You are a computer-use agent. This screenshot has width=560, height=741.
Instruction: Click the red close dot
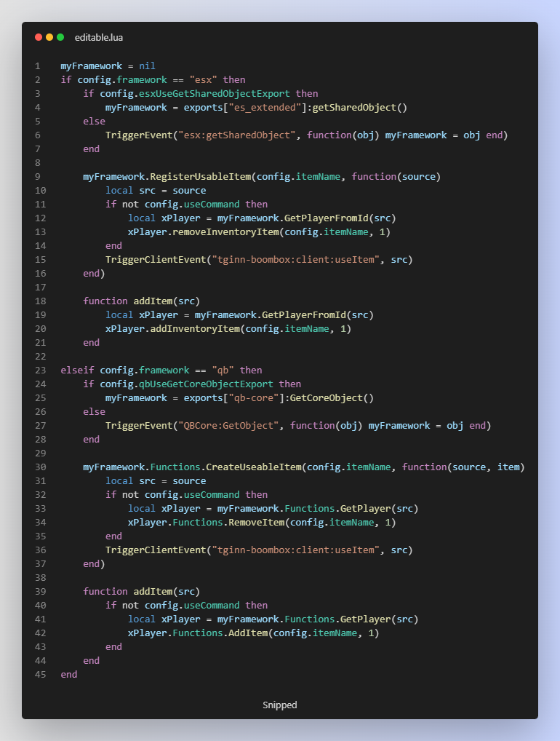(x=39, y=37)
